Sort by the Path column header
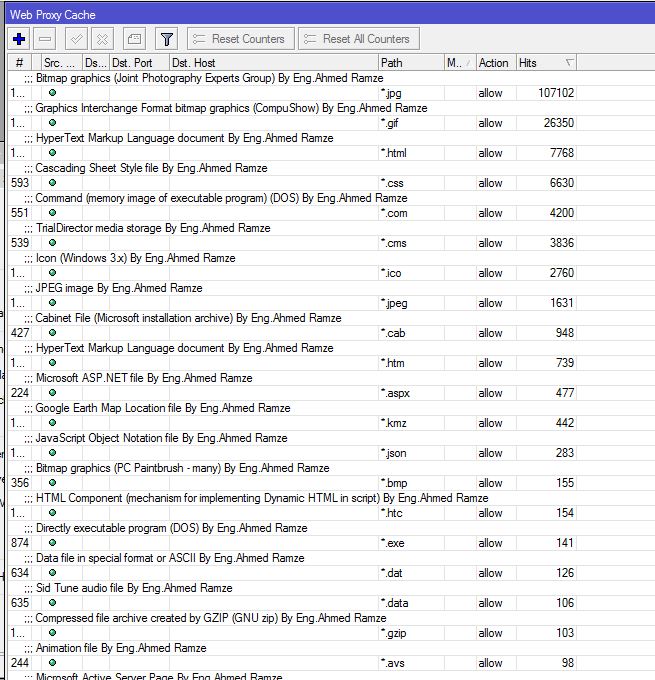Screen dimensions: 655x680 coord(411,63)
